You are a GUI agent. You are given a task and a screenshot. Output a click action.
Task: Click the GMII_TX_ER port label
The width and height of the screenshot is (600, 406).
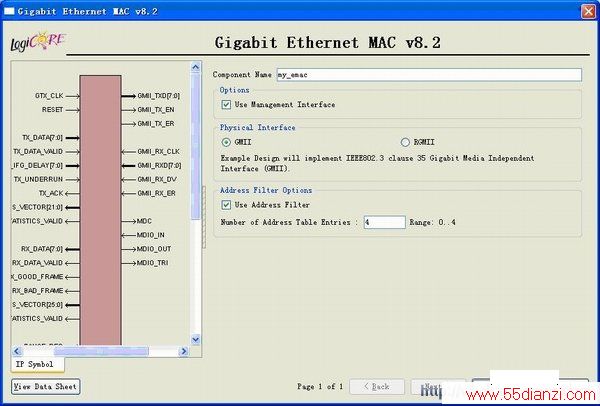point(156,124)
